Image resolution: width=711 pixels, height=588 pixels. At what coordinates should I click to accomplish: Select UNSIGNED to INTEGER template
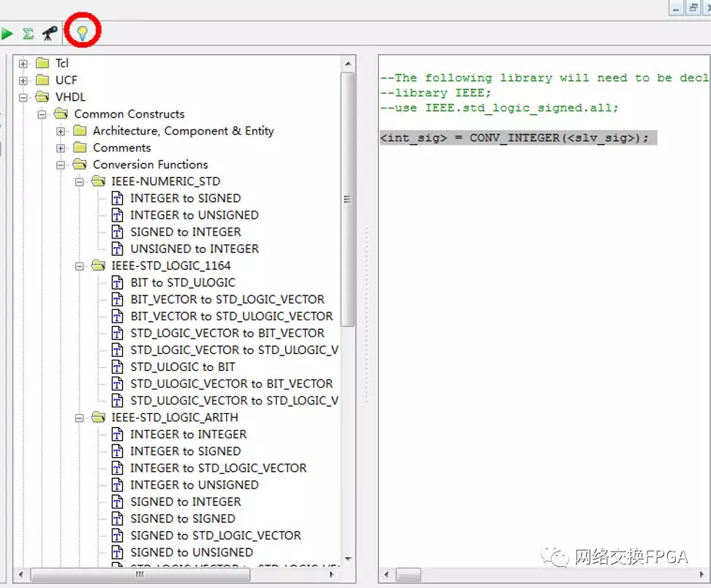(194, 249)
